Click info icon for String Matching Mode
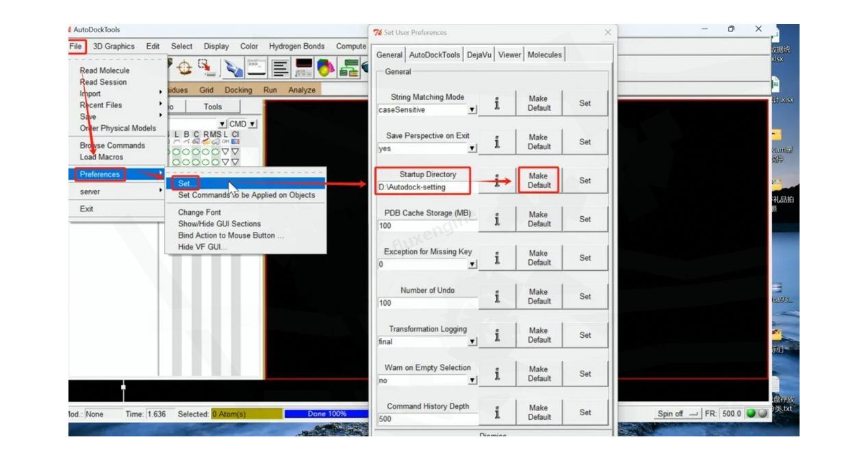The image size is (868, 461). (x=497, y=103)
